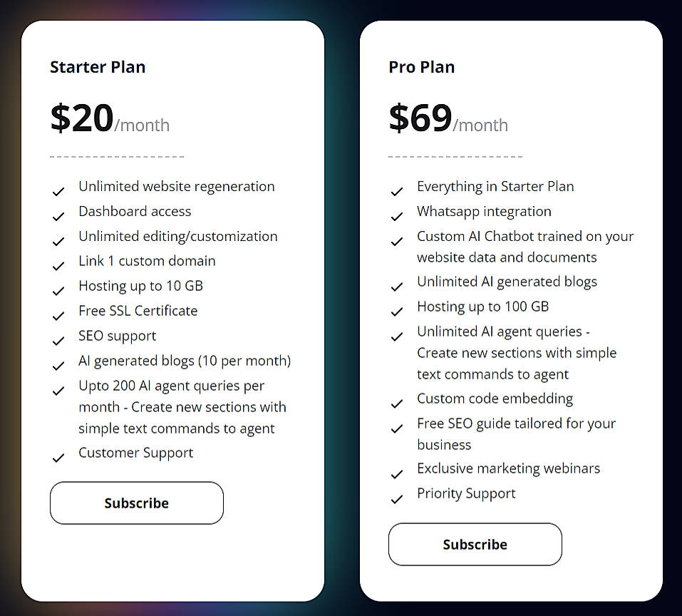Screen dimensions: 682x616
Task: Click the Unlimited editing/customization text
Action: (x=178, y=236)
